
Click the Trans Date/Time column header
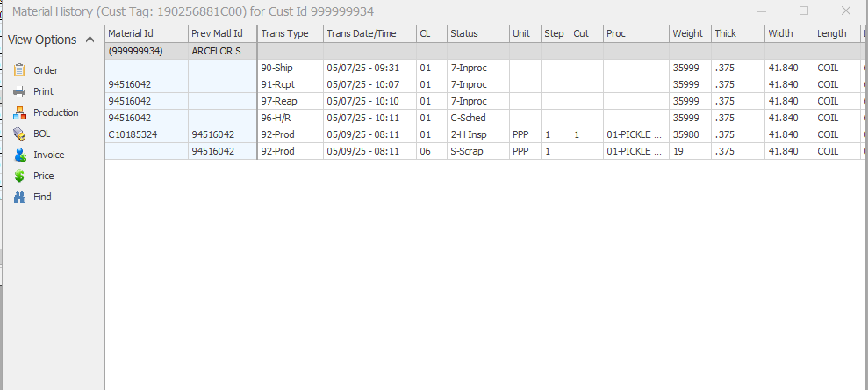tap(369, 33)
